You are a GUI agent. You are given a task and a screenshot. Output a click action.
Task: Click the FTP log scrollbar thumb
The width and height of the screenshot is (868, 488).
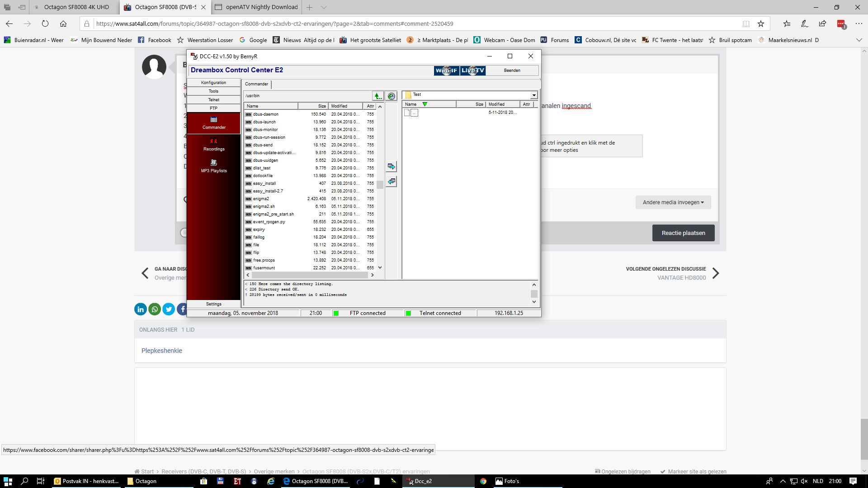[534, 294]
